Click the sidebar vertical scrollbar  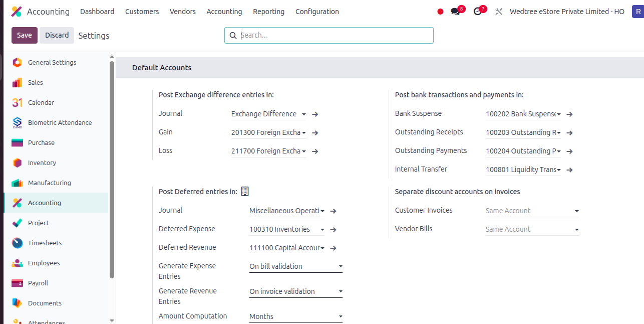point(112,171)
